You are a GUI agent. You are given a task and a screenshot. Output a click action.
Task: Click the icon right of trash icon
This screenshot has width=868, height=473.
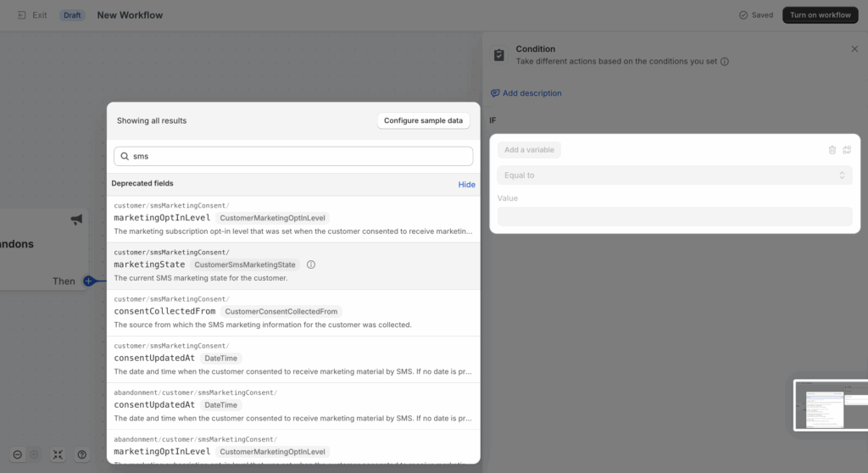point(847,149)
